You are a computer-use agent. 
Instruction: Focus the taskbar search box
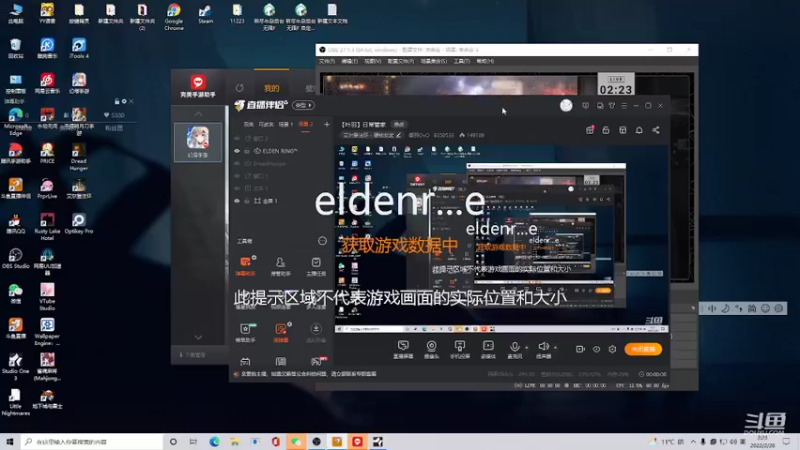click(x=92, y=441)
